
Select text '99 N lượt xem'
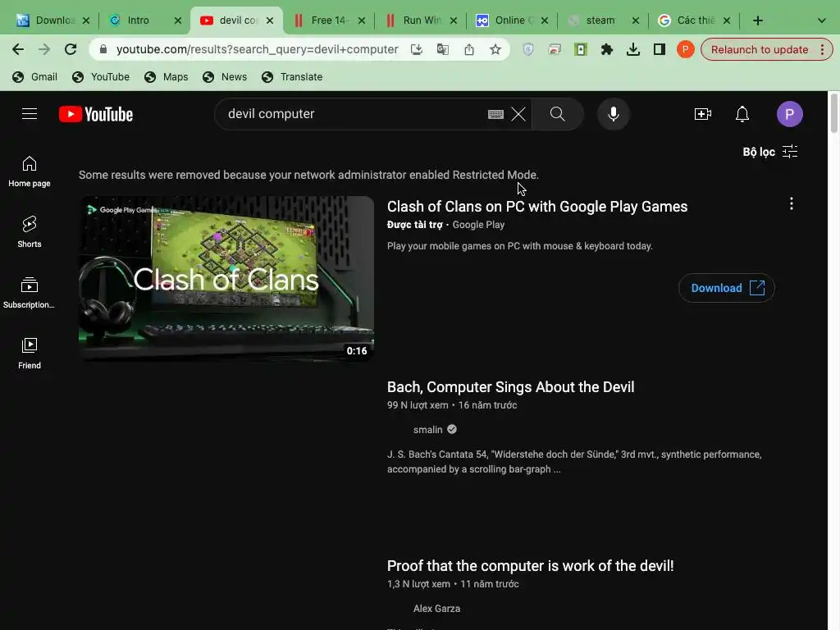418,405
